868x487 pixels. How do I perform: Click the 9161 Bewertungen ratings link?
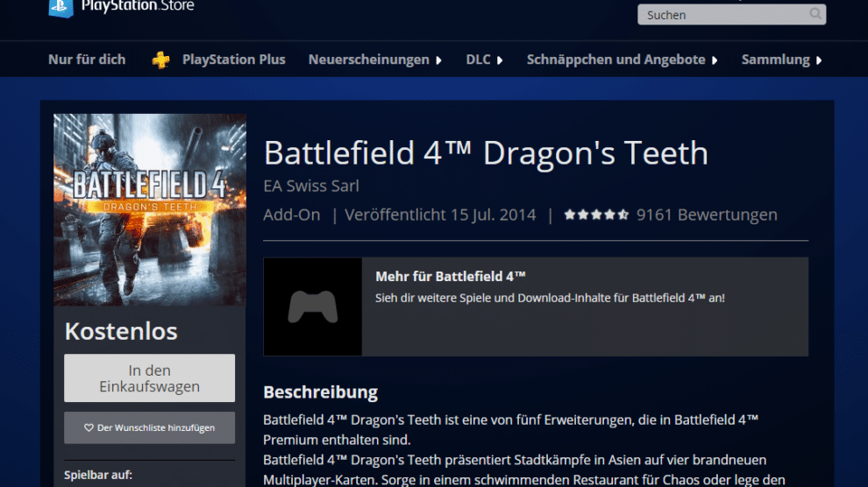click(707, 215)
